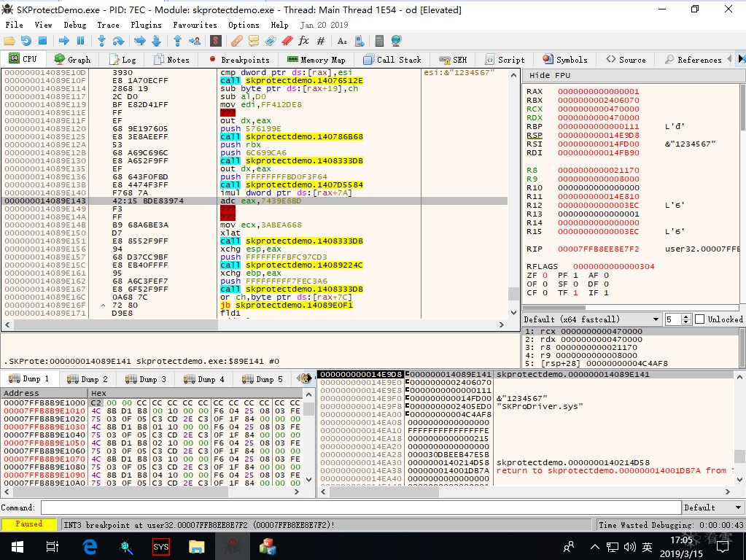
Task: Open the Memory Map tab
Action: 316,60
